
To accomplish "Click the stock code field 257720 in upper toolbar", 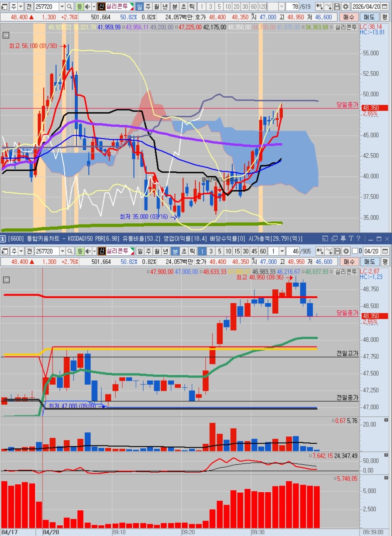I will pos(46,6).
